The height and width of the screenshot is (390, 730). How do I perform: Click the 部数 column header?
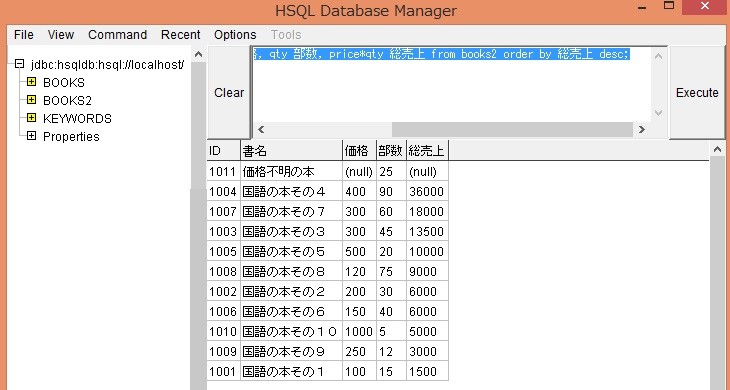[392, 151]
